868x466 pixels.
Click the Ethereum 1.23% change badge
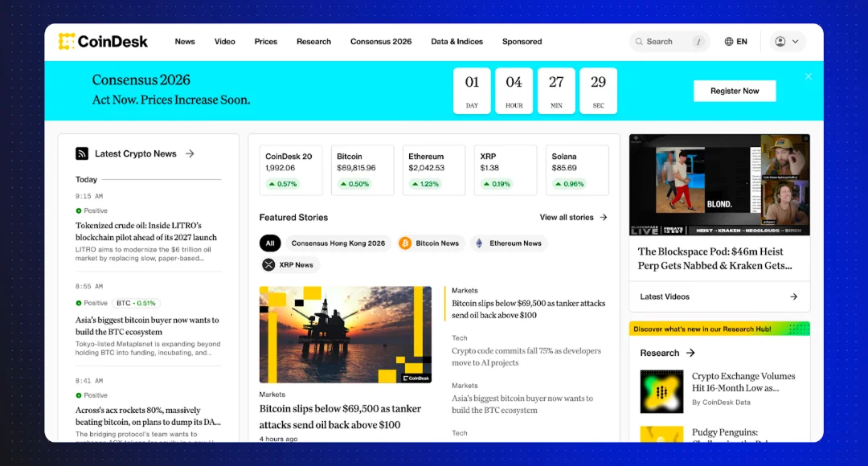(x=426, y=184)
